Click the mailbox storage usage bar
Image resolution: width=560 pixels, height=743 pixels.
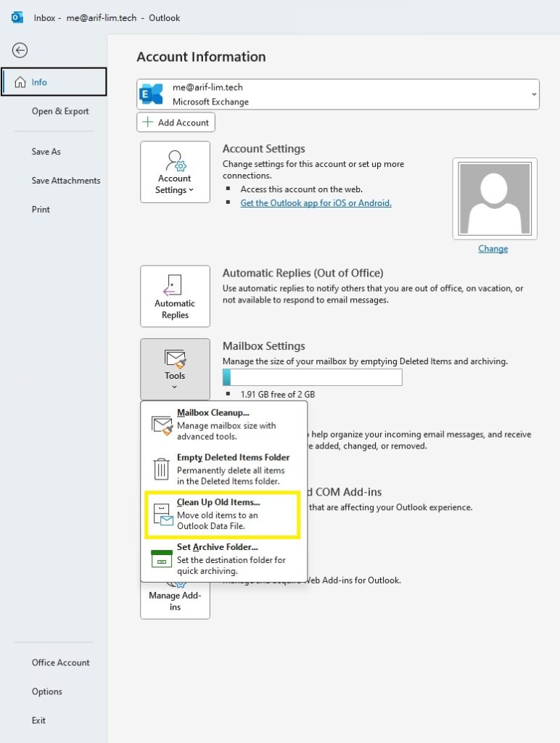[x=312, y=377]
